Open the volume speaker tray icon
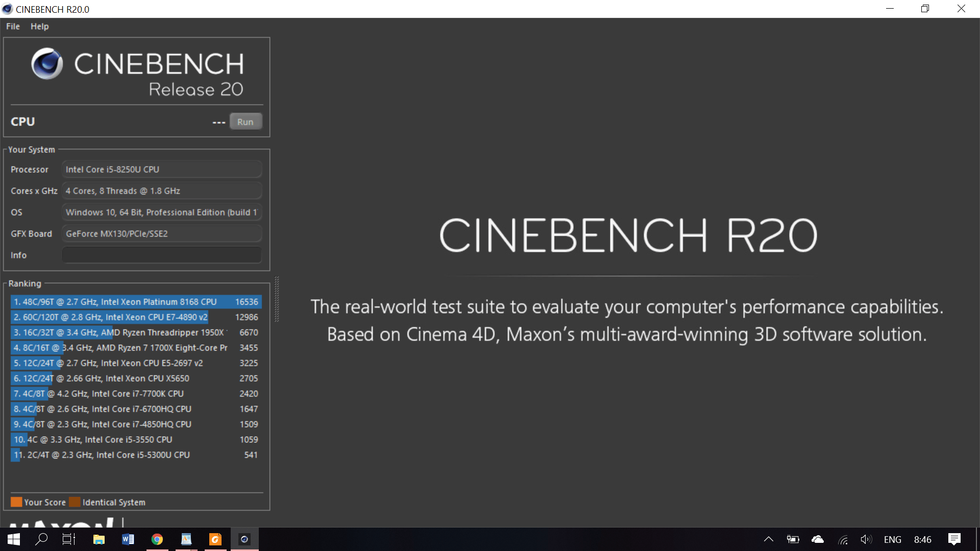980x551 pixels. tap(866, 539)
